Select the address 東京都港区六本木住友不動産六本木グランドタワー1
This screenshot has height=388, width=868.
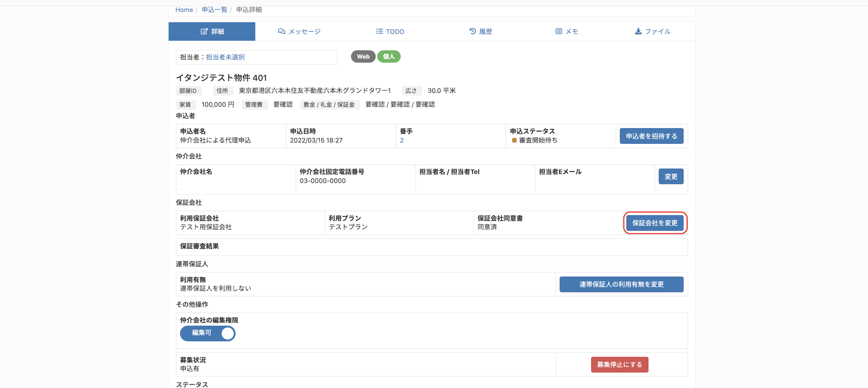[315, 91]
